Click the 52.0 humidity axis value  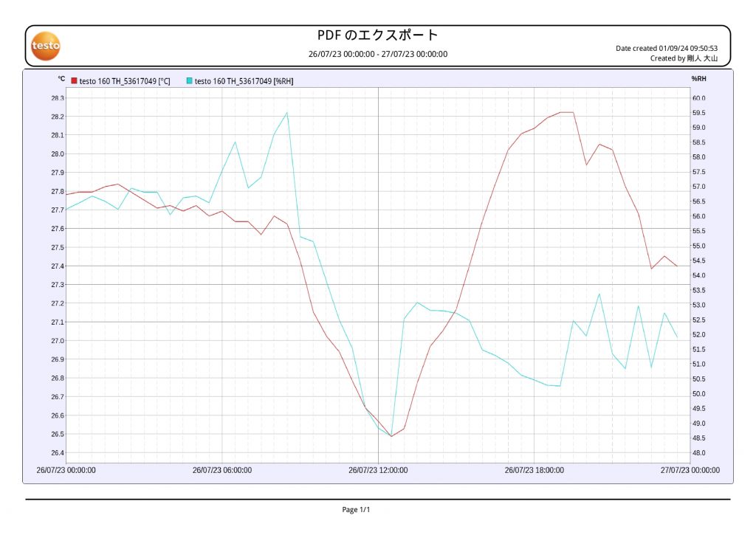tap(698, 334)
